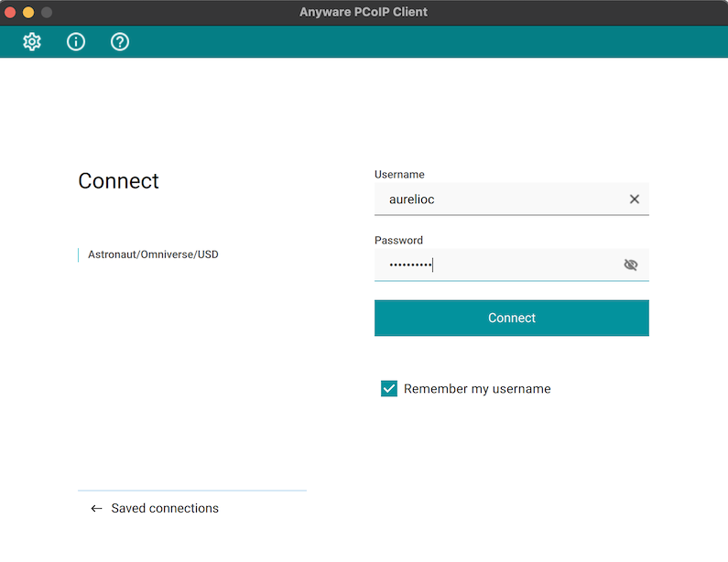Click the back arrow beside Saved connections
Image resolution: width=728 pixels, height=562 pixels.
tap(96, 508)
